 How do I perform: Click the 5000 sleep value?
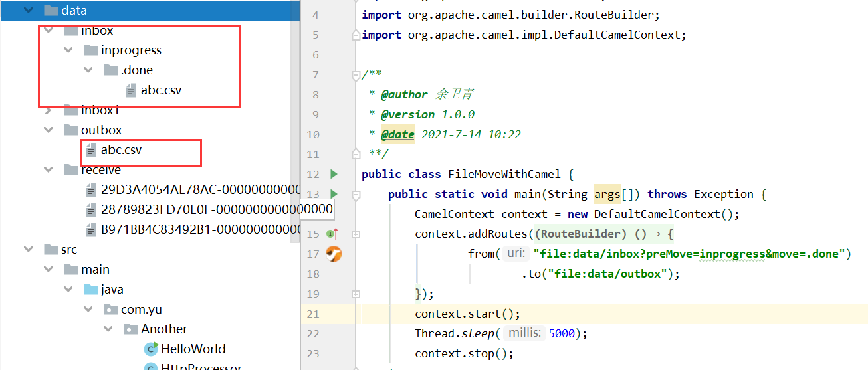[x=562, y=333]
